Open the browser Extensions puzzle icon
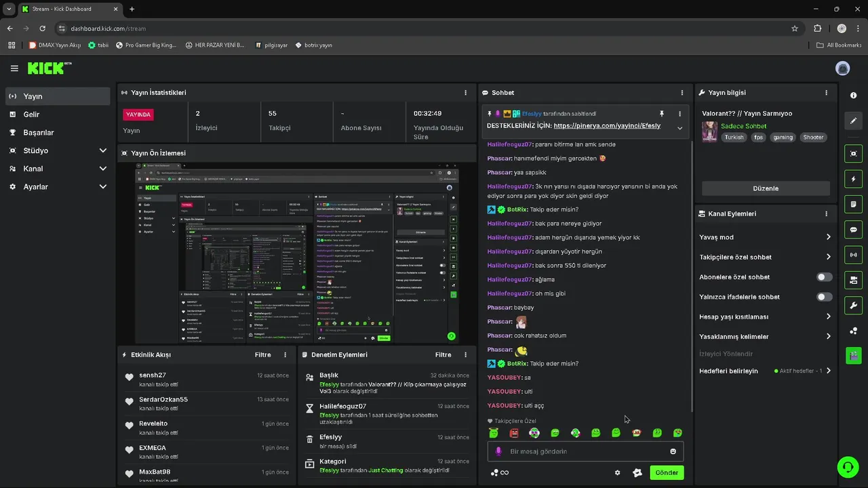Viewport: 868px width, 488px height. tap(817, 28)
